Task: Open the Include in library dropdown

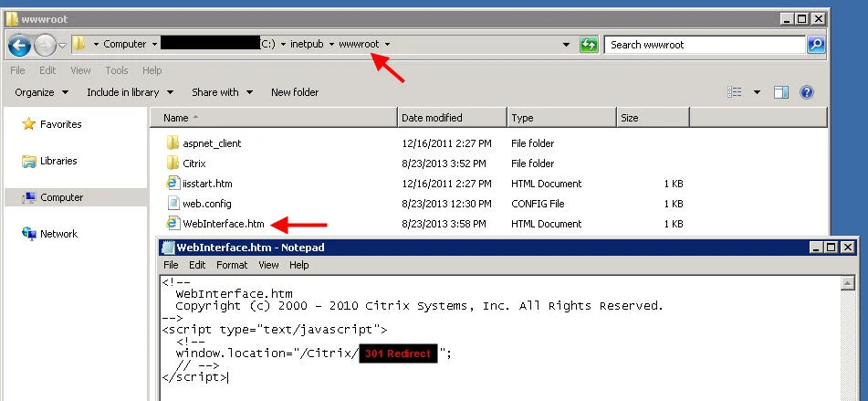Action: (131, 92)
